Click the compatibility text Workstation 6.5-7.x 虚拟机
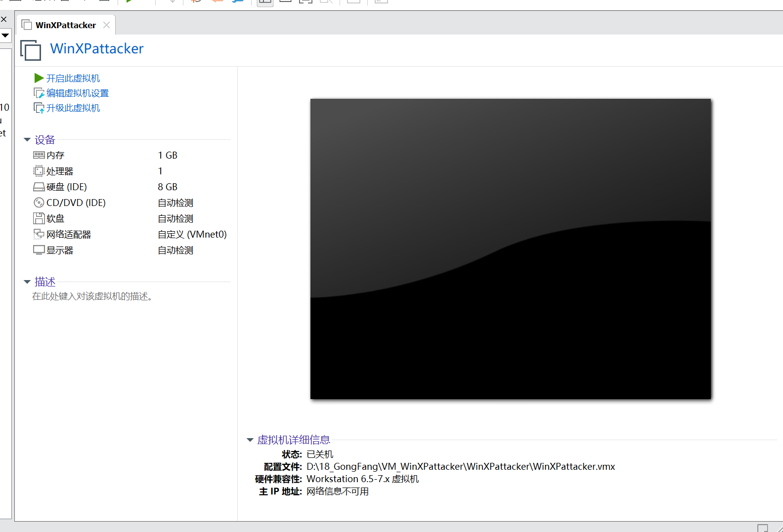Screen dimensions: 783x532 pyautogui.click(x=362, y=479)
